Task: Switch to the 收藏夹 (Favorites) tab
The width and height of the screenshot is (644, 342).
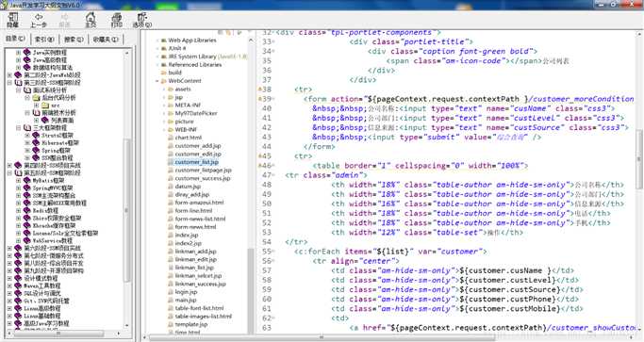Action: (106, 40)
